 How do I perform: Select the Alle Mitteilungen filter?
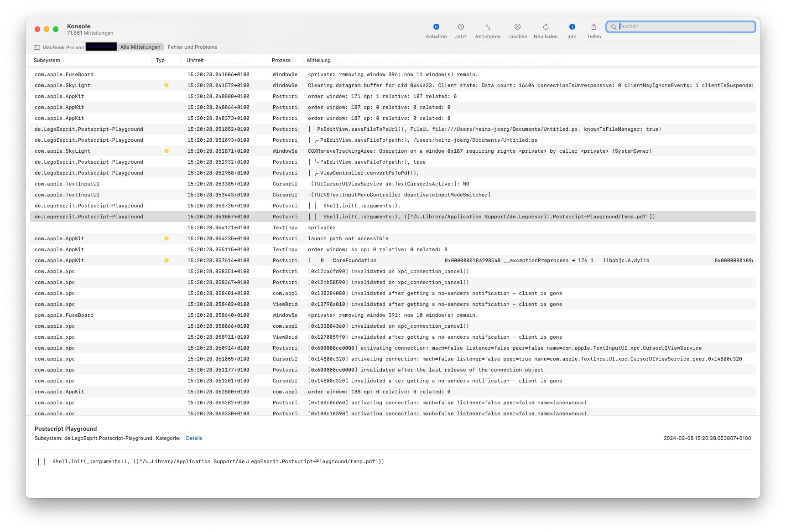pos(140,47)
